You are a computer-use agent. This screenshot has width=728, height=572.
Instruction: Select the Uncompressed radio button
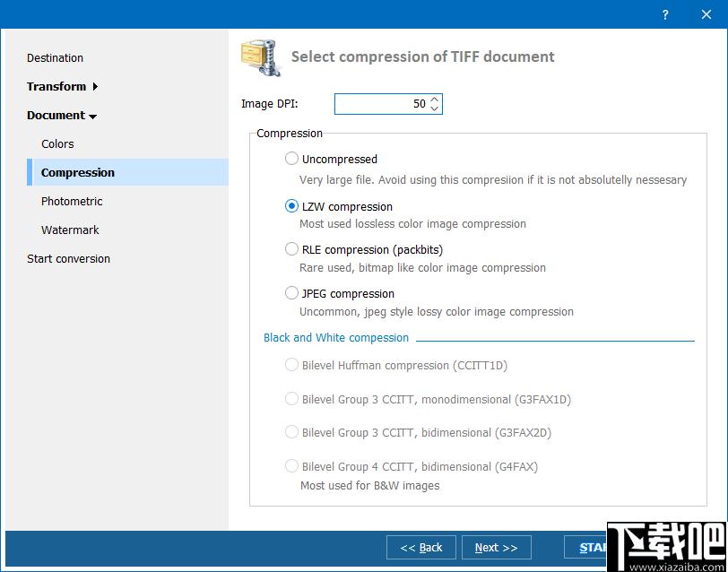pos(291,159)
